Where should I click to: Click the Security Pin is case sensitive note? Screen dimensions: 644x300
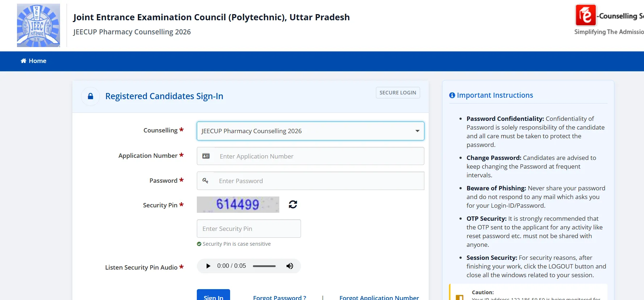pos(237,244)
